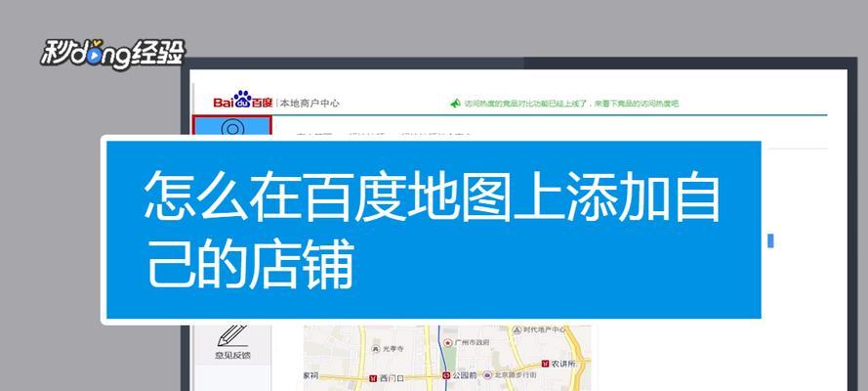868x391 pixels.
Task: Open the 意见反馈 pencil sidebar item
Action: pos(232,342)
